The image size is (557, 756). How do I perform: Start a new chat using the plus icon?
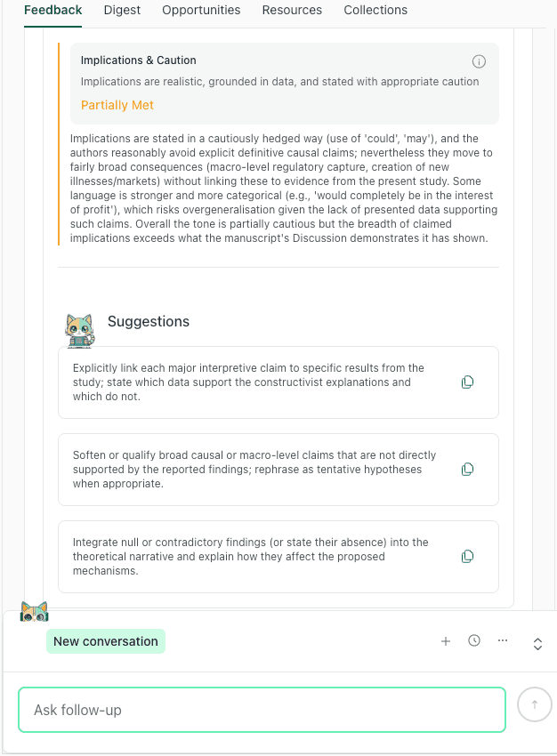click(446, 640)
